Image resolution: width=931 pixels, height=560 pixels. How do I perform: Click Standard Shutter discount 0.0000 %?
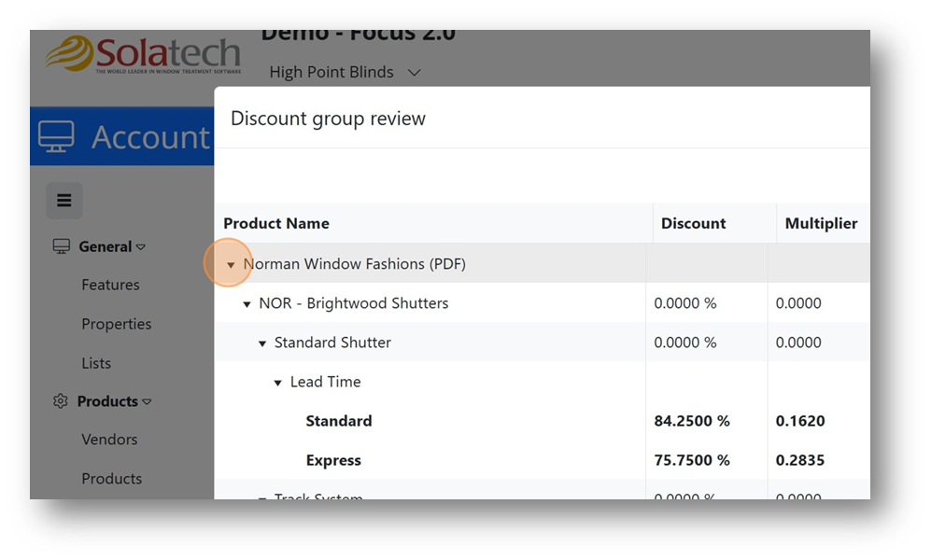point(685,343)
